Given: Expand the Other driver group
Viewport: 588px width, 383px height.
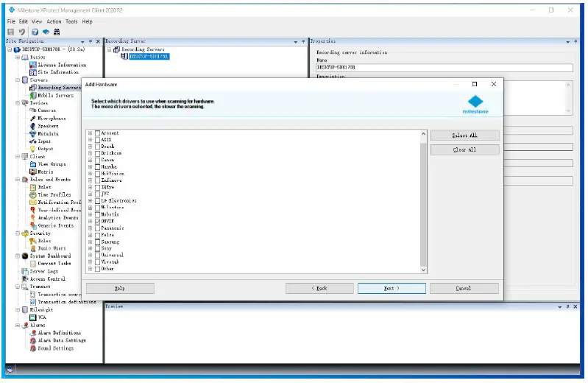Looking at the screenshot, I should tap(90, 269).
